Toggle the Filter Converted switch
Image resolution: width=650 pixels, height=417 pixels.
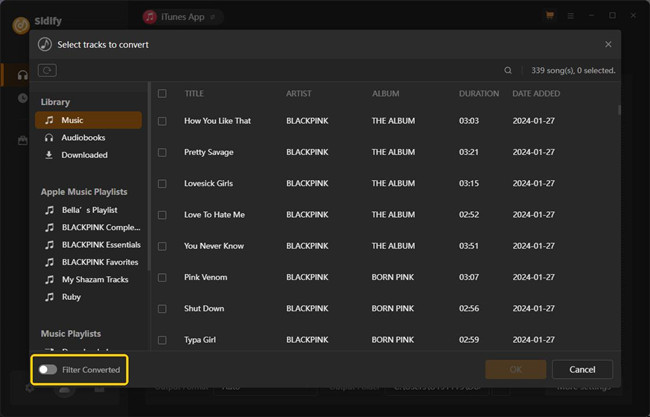(x=48, y=369)
